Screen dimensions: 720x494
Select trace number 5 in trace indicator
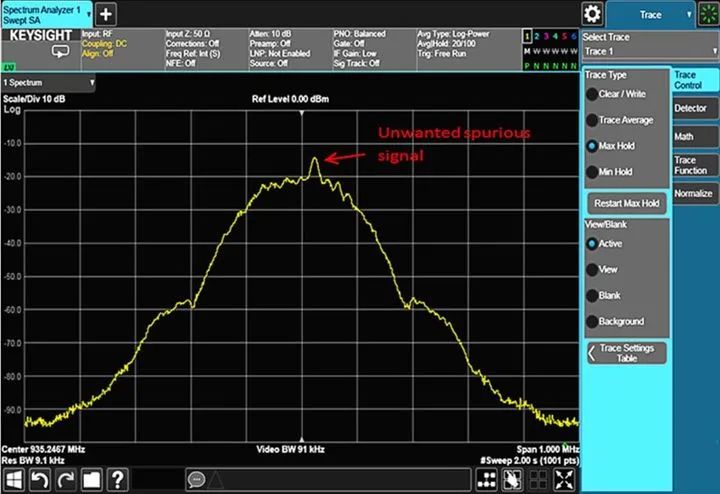point(564,36)
